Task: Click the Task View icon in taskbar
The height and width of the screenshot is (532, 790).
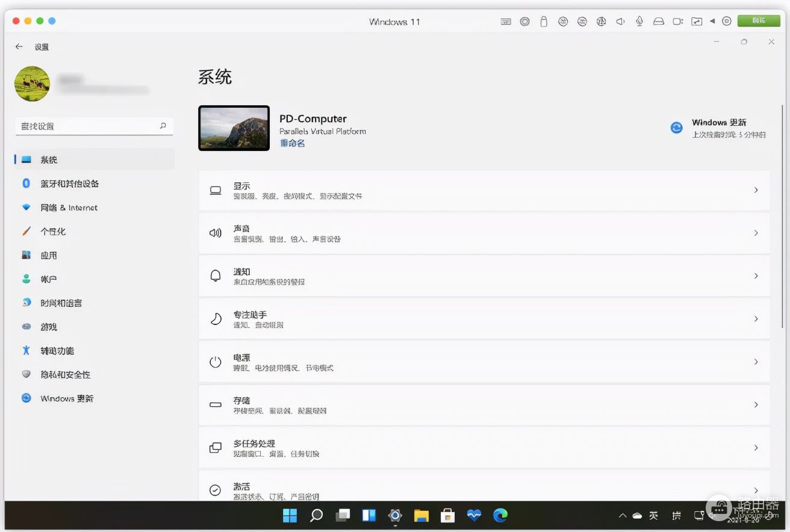Action: point(343,515)
